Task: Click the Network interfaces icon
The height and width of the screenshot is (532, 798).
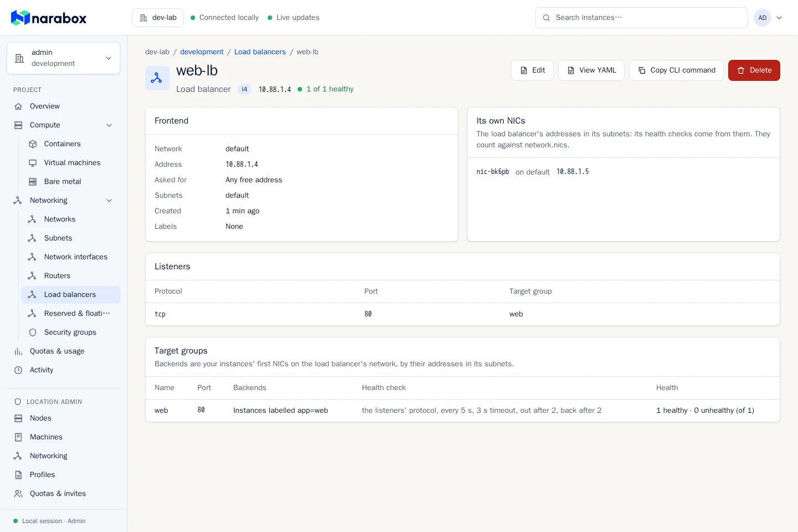Action: point(32,257)
